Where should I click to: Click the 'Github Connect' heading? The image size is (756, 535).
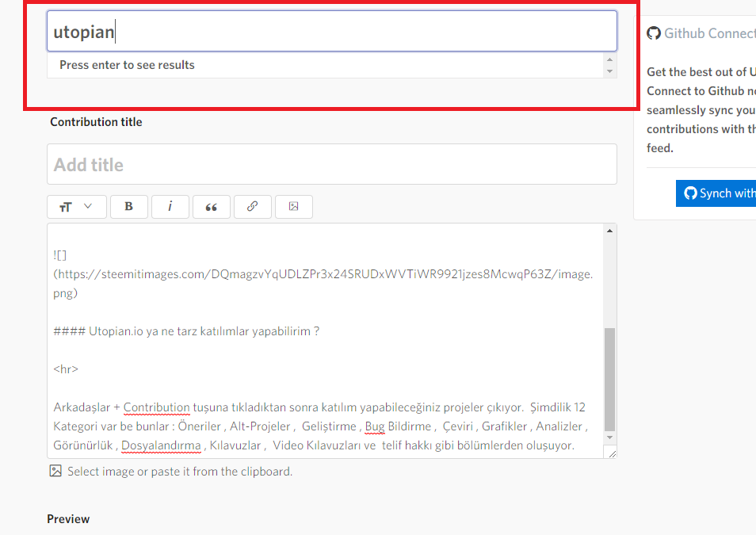coord(710,33)
